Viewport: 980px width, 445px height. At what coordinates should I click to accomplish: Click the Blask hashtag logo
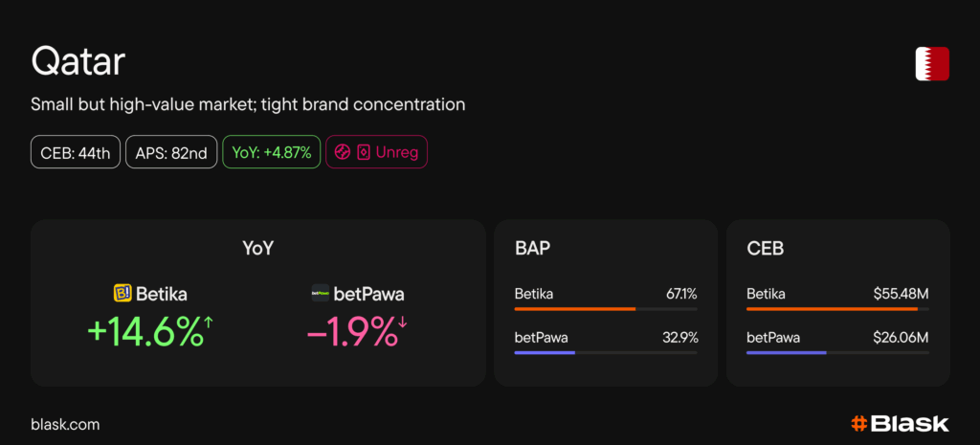coord(859,423)
